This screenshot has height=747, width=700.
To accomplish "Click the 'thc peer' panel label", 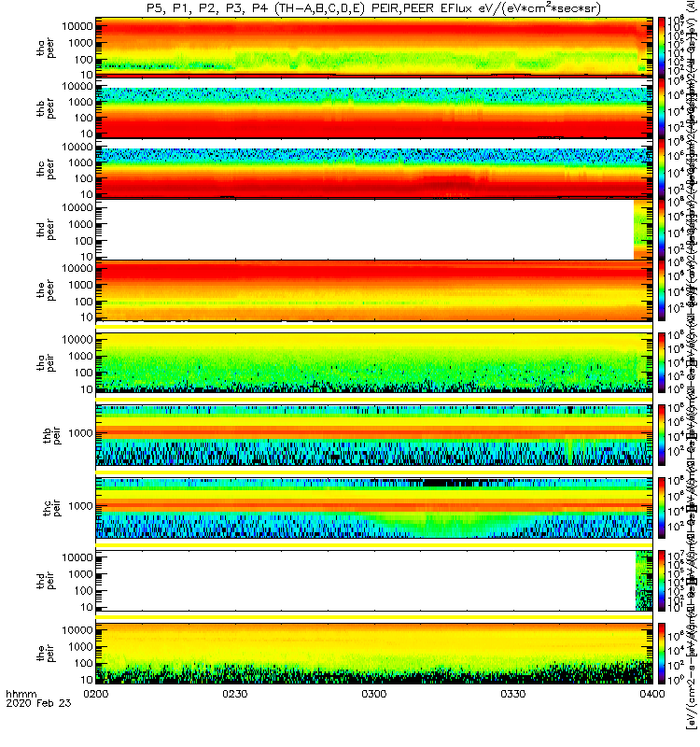I will coord(46,169).
